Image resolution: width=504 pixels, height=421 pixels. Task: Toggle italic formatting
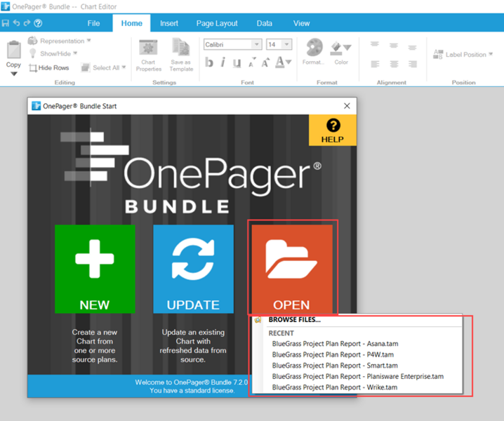(223, 62)
